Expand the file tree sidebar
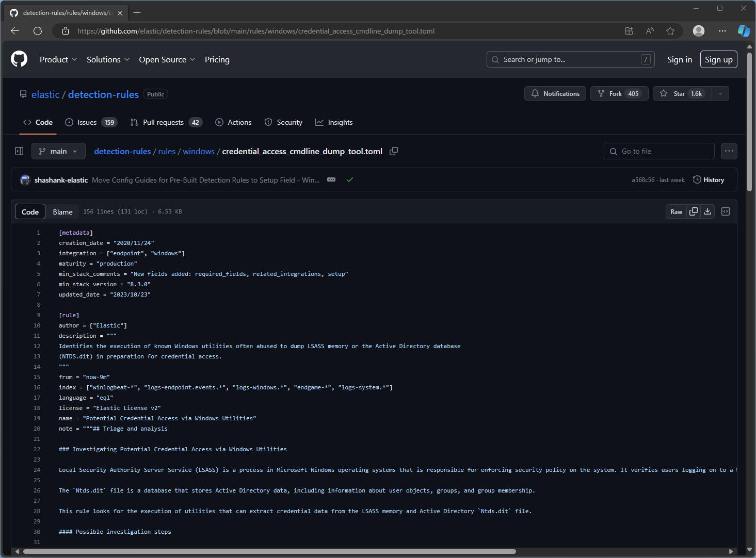Image resolution: width=756 pixels, height=558 pixels. tap(19, 151)
